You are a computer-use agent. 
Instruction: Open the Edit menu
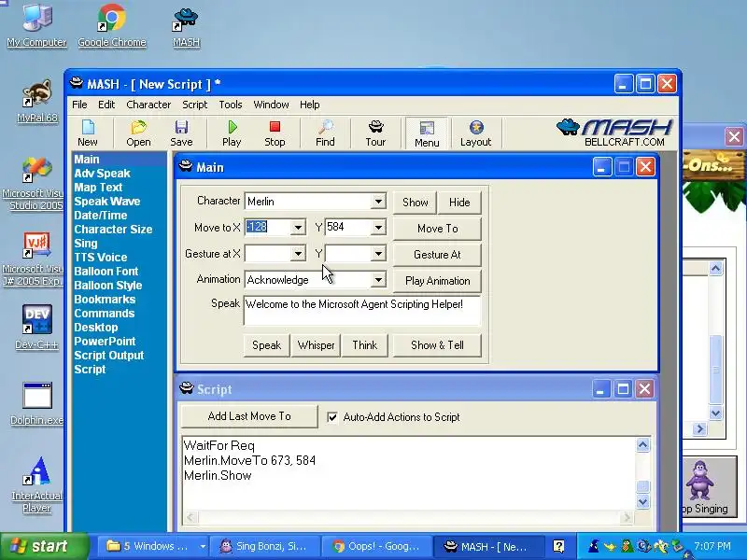pyautogui.click(x=106, y=105)
